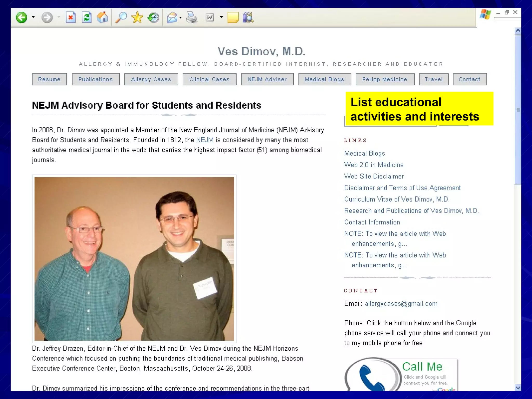Open the Contact navigation tab

[470, 79]
